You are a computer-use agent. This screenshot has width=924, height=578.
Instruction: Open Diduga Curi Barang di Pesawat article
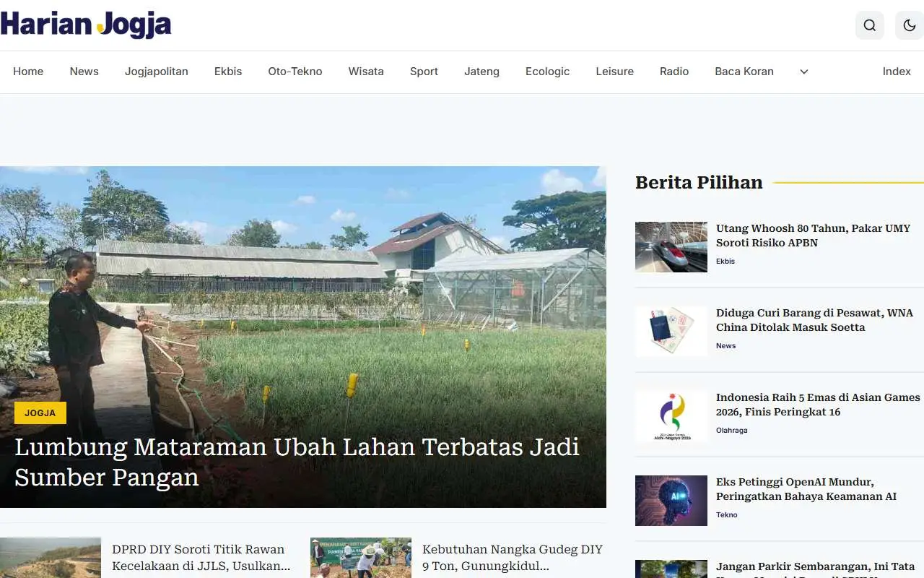point(814,320)
